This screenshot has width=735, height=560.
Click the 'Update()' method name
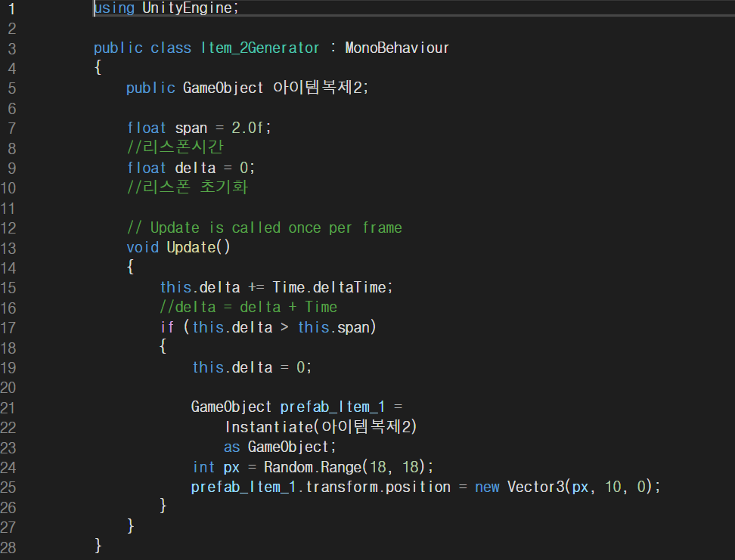[198, 247]
